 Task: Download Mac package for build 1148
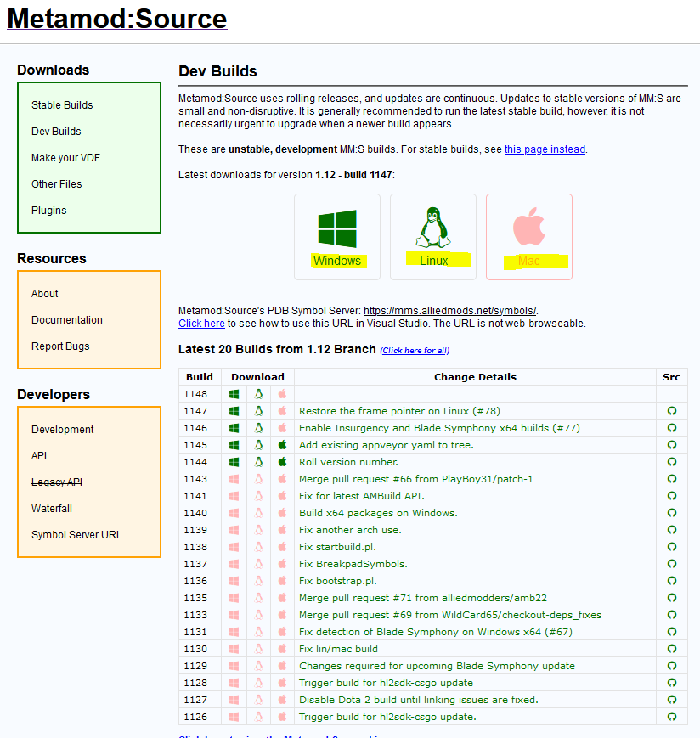pyautogui.click(x=282, y=394)
